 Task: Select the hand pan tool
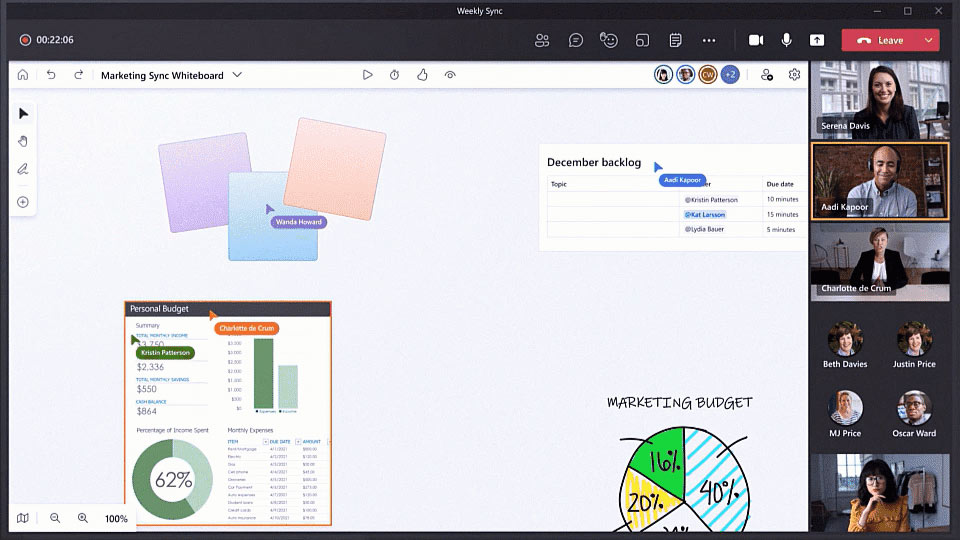coord(23,141)
